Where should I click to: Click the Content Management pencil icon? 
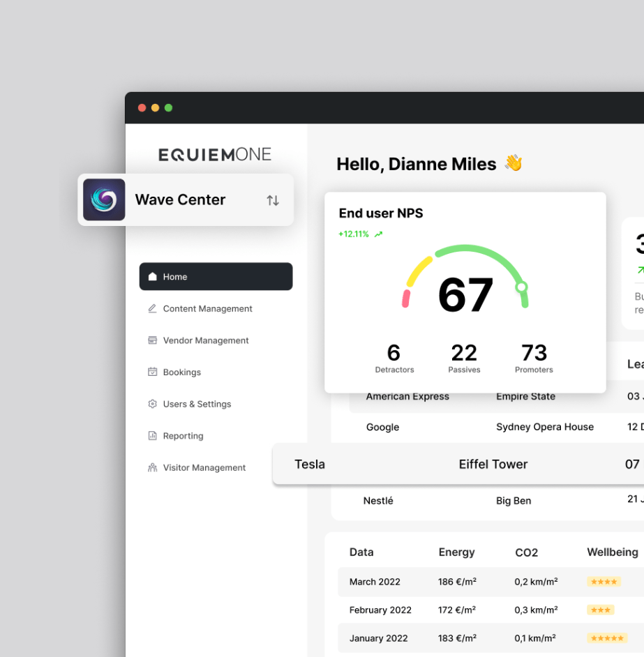click(151, 308)
